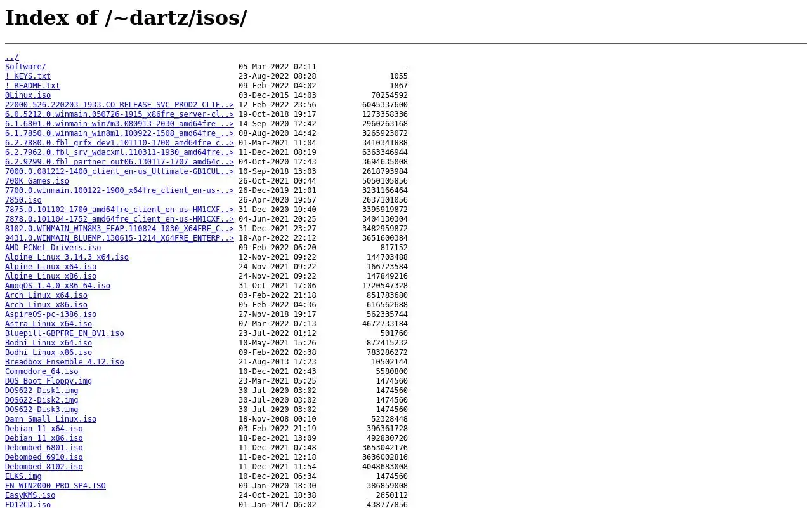Click the 6.1.7850.0.winmain_win8m1 link

point(119,133)
